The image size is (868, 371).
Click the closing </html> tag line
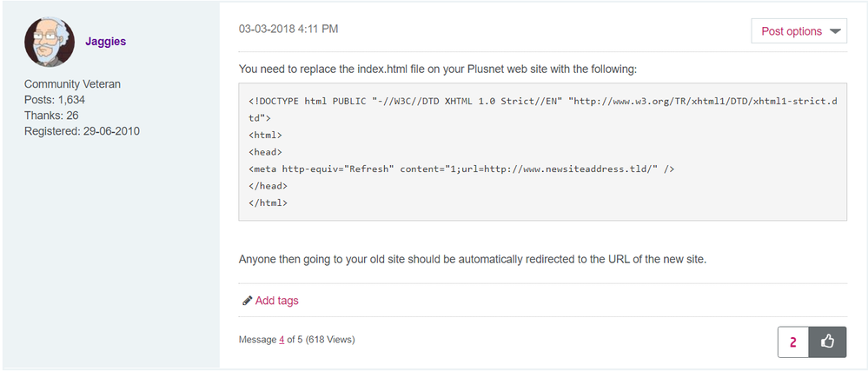click(268, 202)
